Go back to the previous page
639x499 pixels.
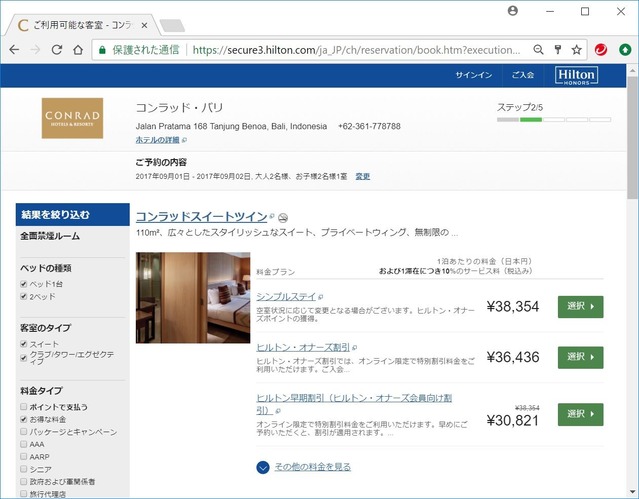point(14,50)
